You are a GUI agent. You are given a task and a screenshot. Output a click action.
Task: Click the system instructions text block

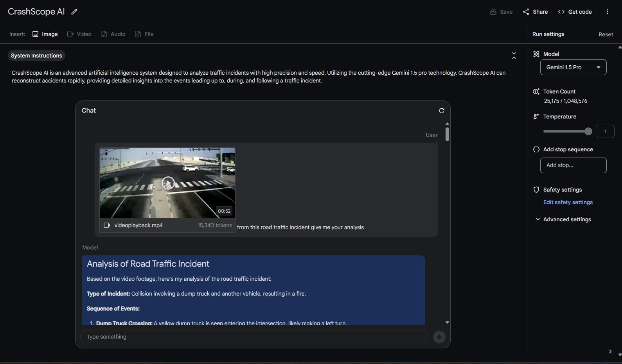(x=259, y=77)
